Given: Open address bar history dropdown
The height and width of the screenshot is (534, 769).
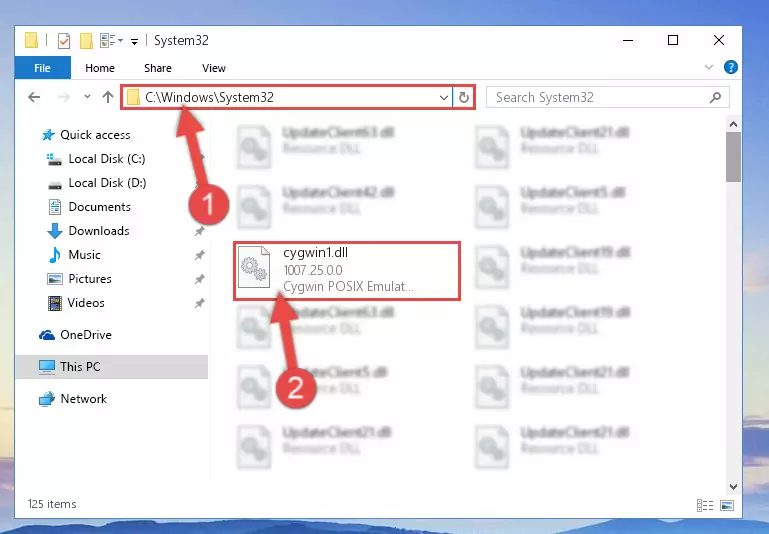Looking at the screenshot, I should pyautogui.click(x=444, y=98).
